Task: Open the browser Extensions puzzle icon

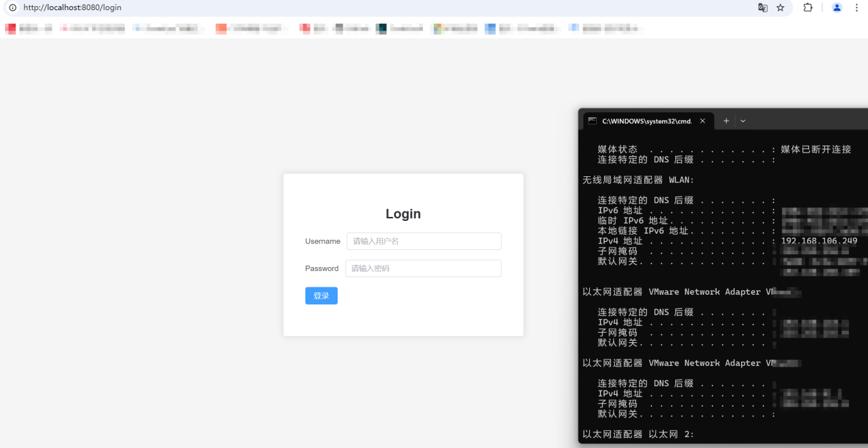Action: tap(808, 7)
